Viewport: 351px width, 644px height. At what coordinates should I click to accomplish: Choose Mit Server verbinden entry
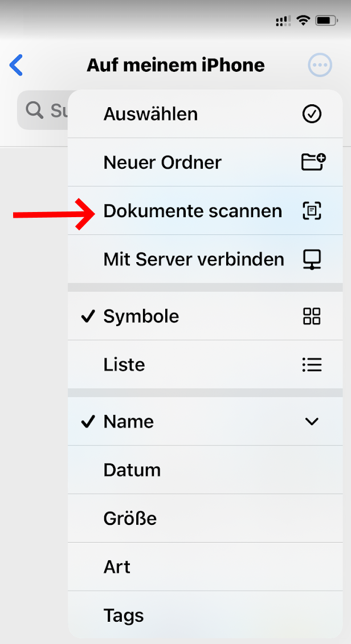(x=194, y=260)
